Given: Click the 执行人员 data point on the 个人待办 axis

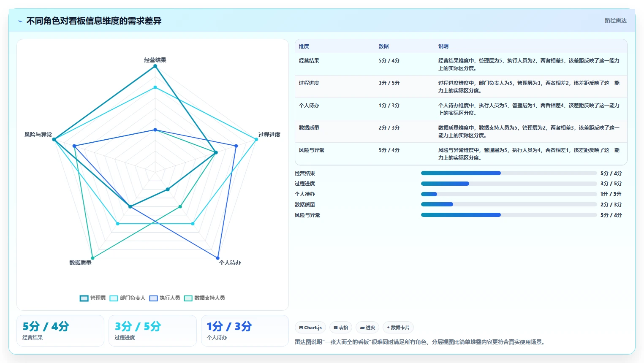Looking at the screenshot, I should [x=218, y=258].
